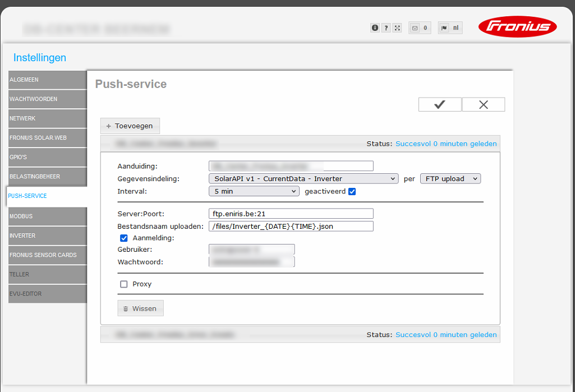Click the Toevoegen button

[130, 126]
